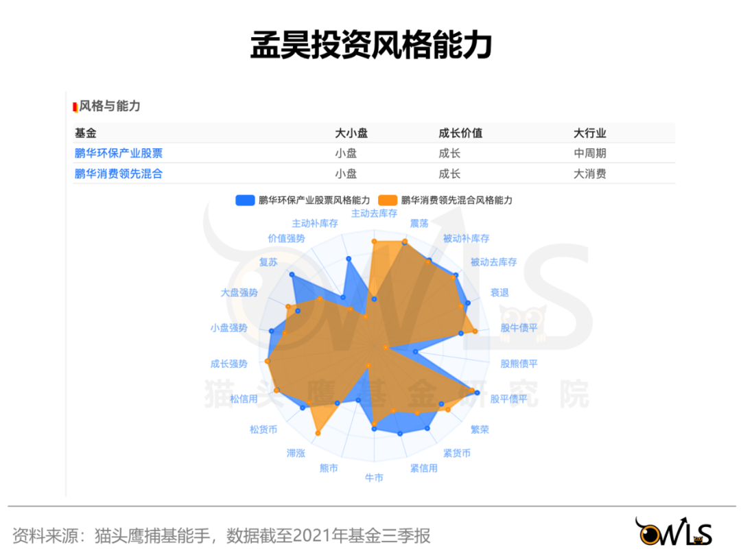Click the 大消费 cell
Screen dimensions: 741x560
590,174
